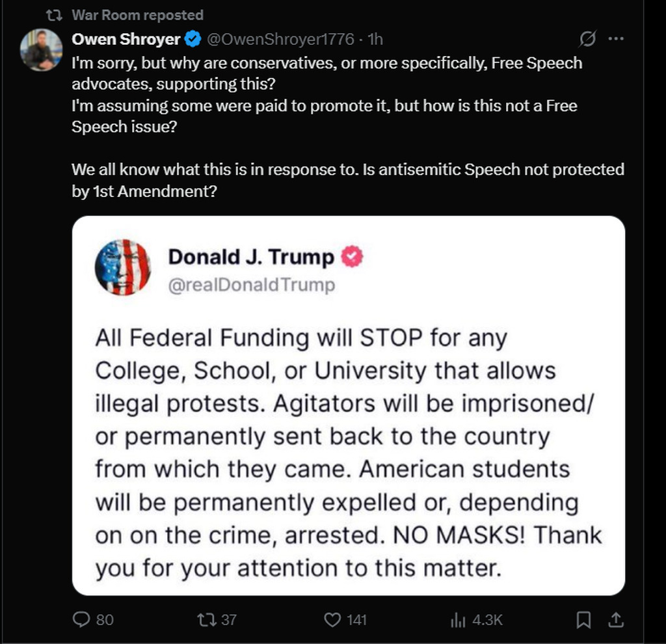Click the small repost icon beside War Room

tap(57, 15)
